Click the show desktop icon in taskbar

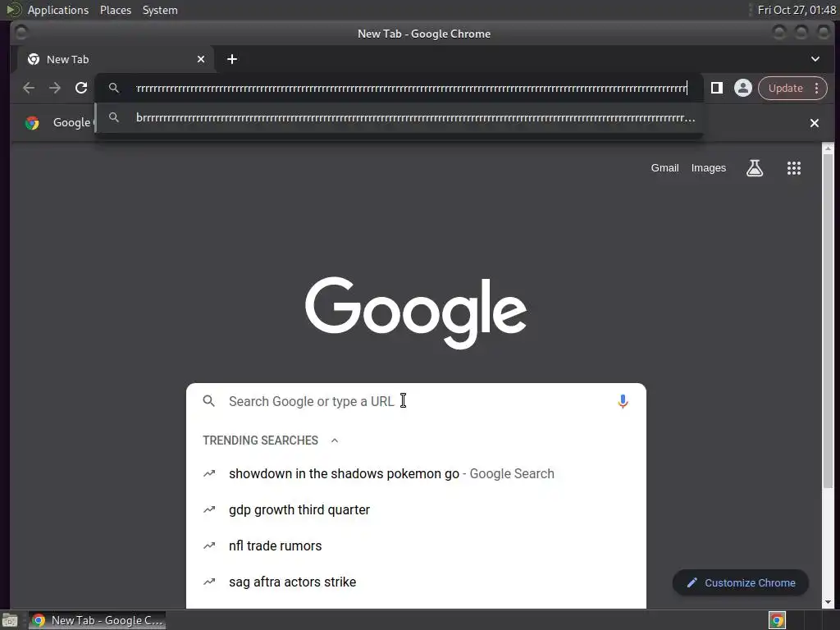pos(10,620)
